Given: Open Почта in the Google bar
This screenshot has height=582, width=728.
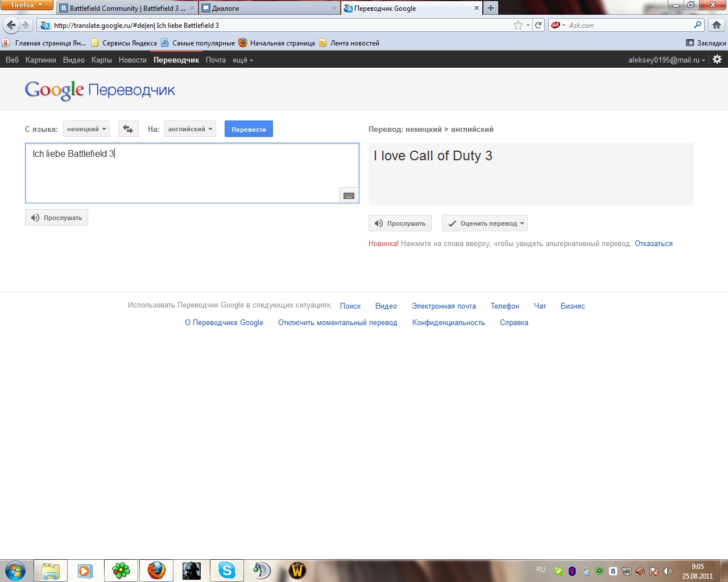Looking at the screenshot, I should (216, 60).
